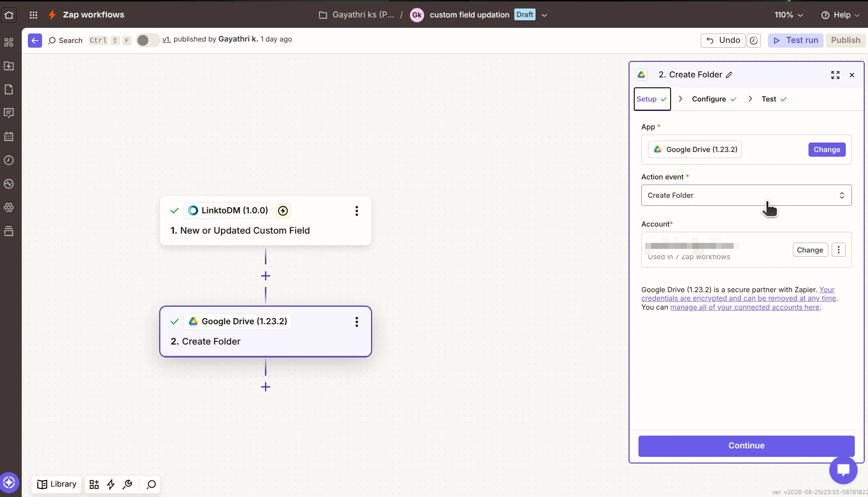This screenshot has width=868, height=497.
Task: Start a Test run
Action: (x=796, y=40)
